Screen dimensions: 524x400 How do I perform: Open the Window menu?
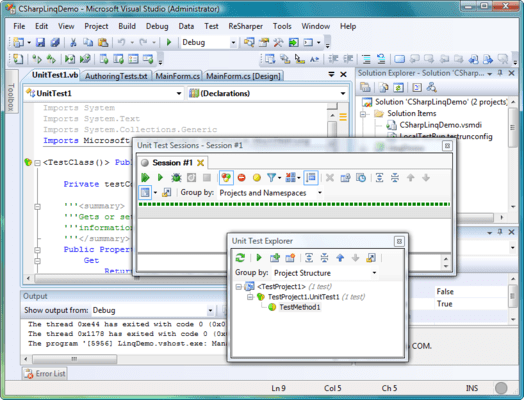pyautogui.click(x=315, y=26)
